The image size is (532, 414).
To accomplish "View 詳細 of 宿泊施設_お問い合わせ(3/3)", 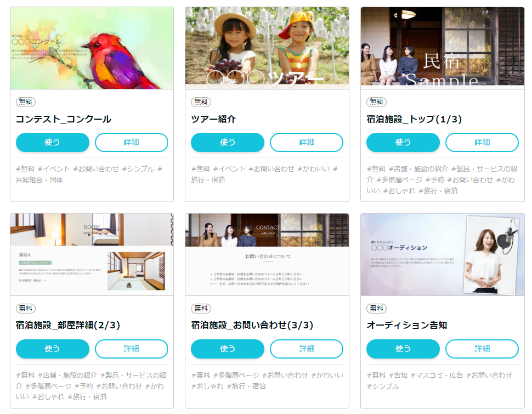I will tap(307, 349).
